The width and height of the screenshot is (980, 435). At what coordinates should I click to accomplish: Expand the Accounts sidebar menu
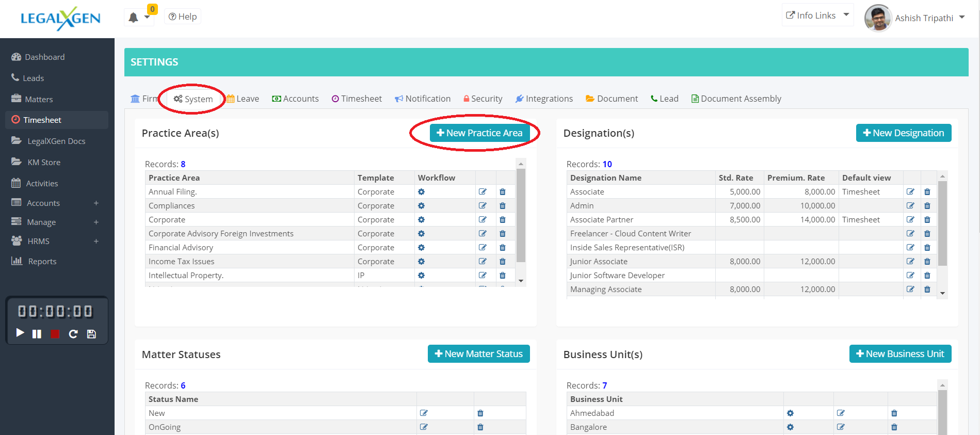96,203
